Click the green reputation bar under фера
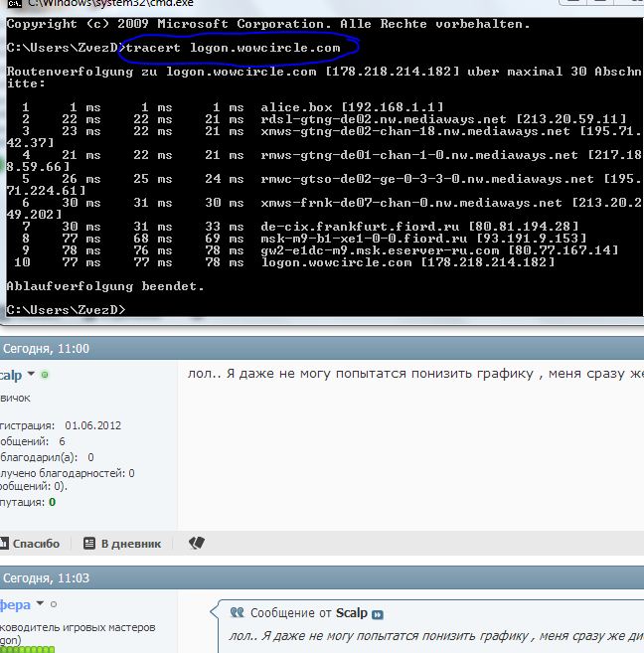 20,649
